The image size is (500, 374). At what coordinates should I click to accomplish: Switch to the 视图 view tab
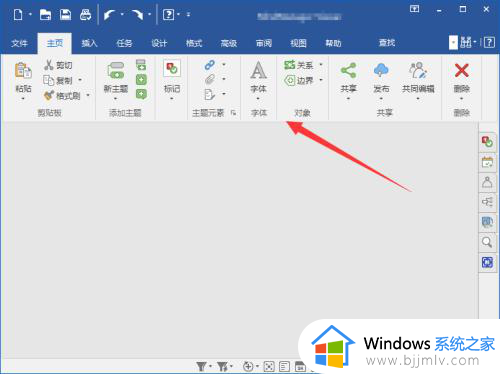[x=298, y=43]
